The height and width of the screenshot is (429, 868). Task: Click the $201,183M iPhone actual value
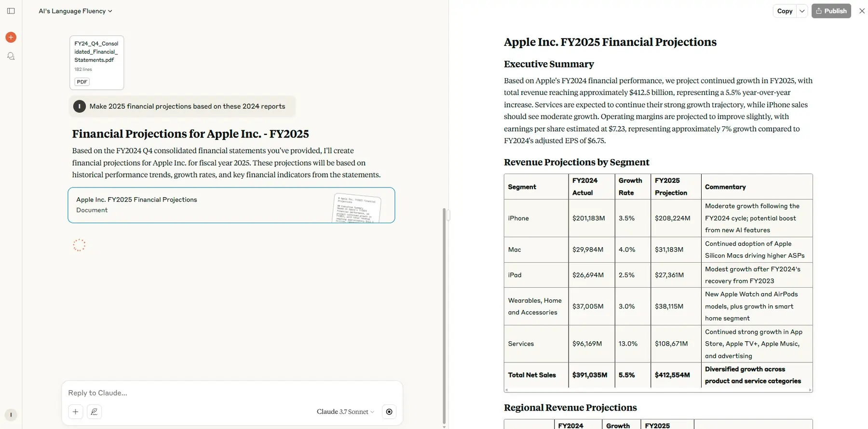click(588, 218)
